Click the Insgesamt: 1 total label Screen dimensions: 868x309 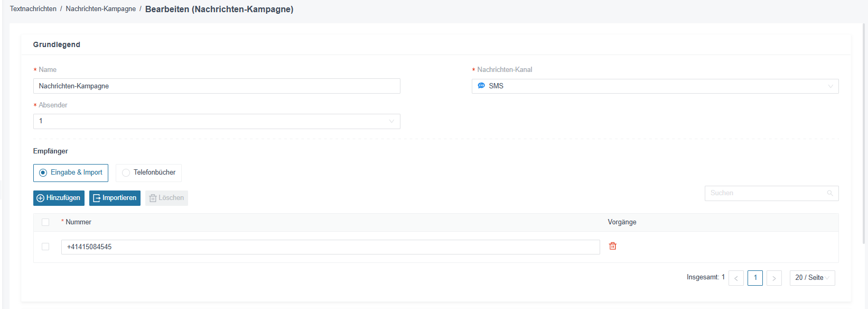tap(706, 277)
